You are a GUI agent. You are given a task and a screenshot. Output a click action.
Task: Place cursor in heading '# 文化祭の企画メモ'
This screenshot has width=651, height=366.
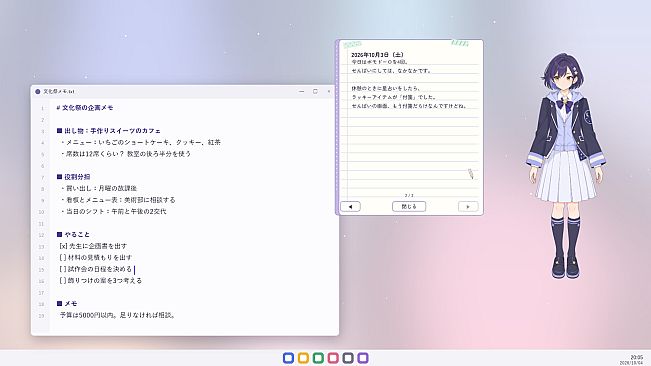point(85,108)
